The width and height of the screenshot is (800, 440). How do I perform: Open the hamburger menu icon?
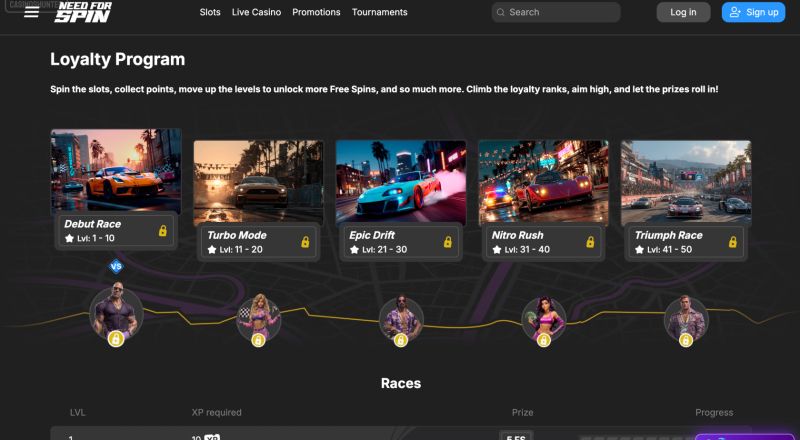coord(32,12)
